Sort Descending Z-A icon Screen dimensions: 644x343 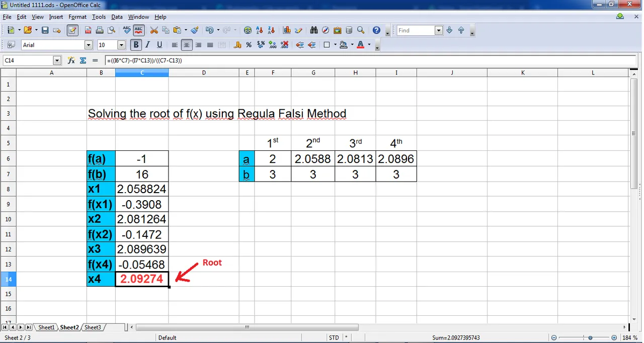point(271,31)
